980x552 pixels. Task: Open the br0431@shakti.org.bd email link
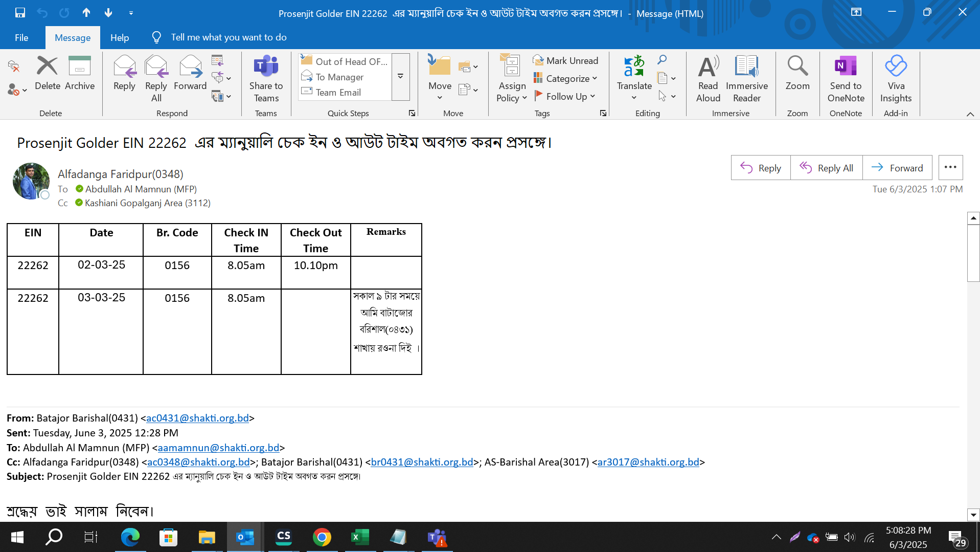(422, 462)
